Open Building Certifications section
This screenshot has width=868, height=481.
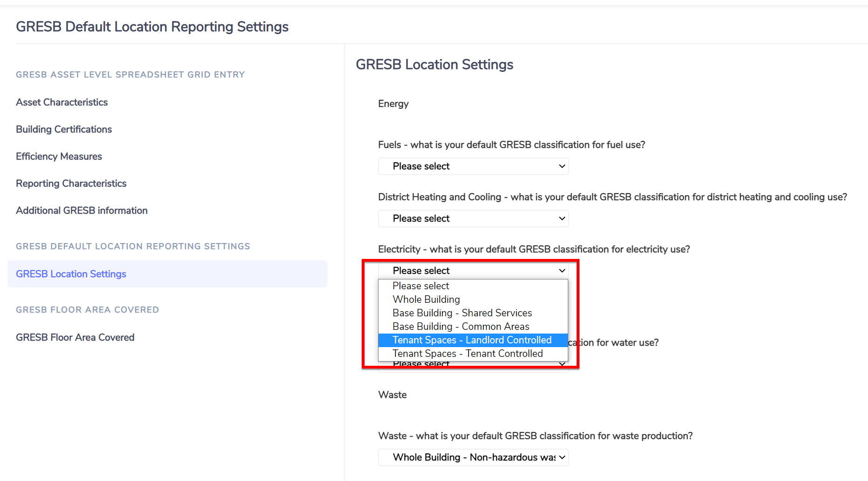(x=64, y=129)
